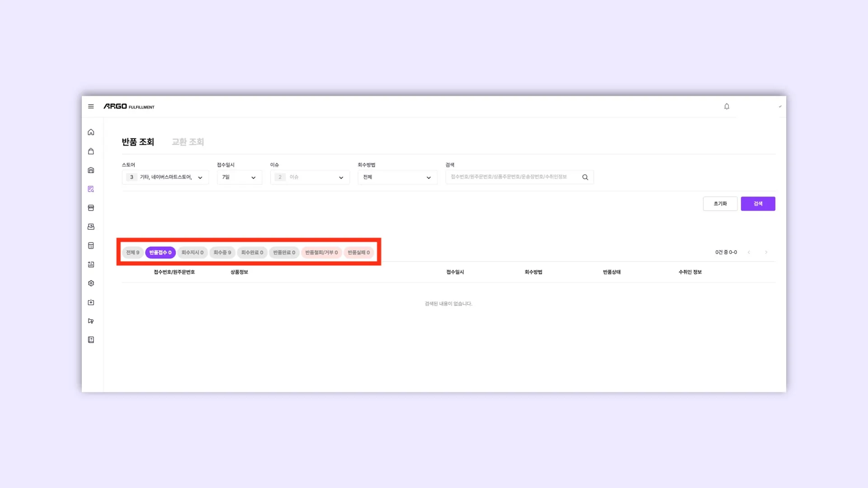Expand the 접수일시 7일 dropdown
This screenshot has width=868, height=488.
pos(239,177)
